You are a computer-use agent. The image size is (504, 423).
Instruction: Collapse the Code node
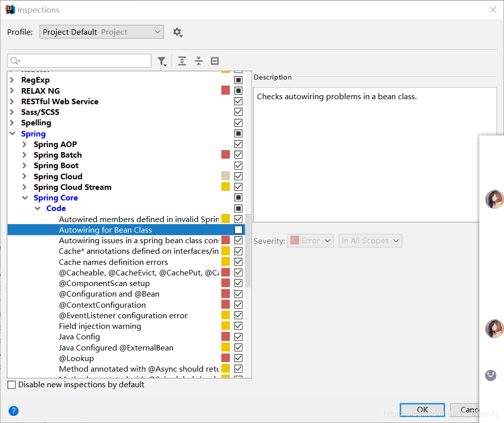click(38, 208)
